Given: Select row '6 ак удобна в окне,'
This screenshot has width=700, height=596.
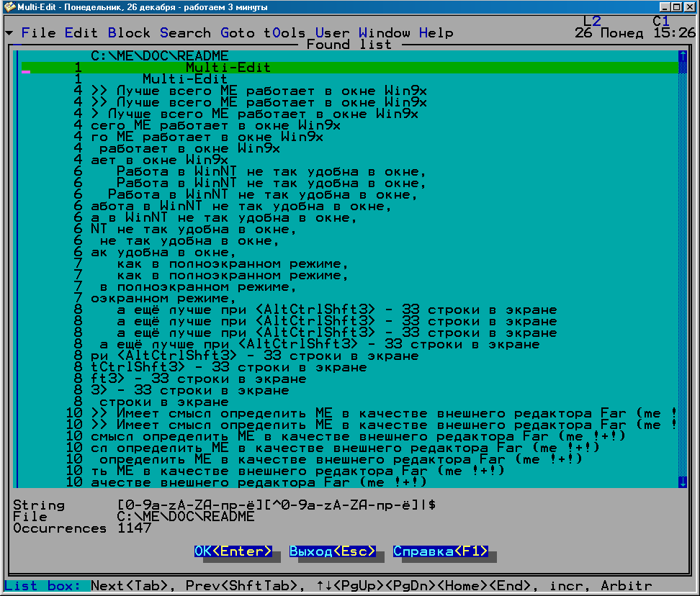Looking at the screenshot, I should [349, 252].
